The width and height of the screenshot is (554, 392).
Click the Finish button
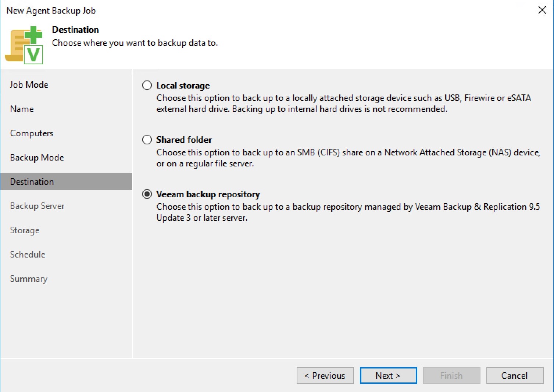[451, 375]
